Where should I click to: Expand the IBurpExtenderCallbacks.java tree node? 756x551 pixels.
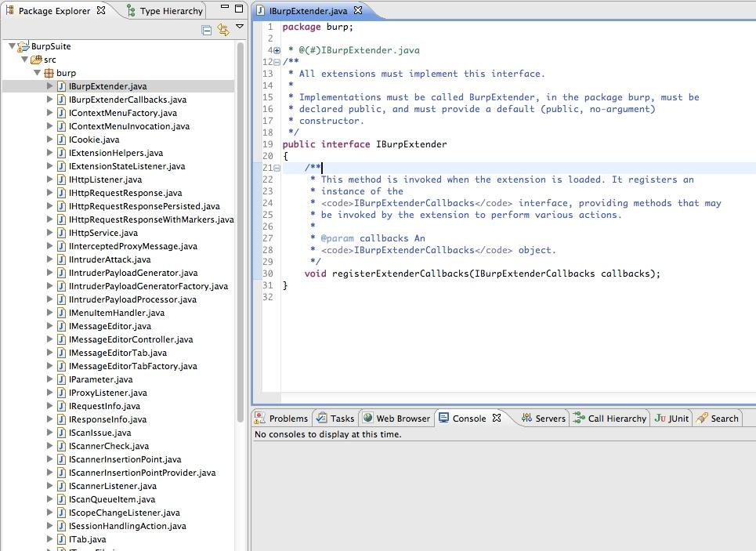coord(50,100)
